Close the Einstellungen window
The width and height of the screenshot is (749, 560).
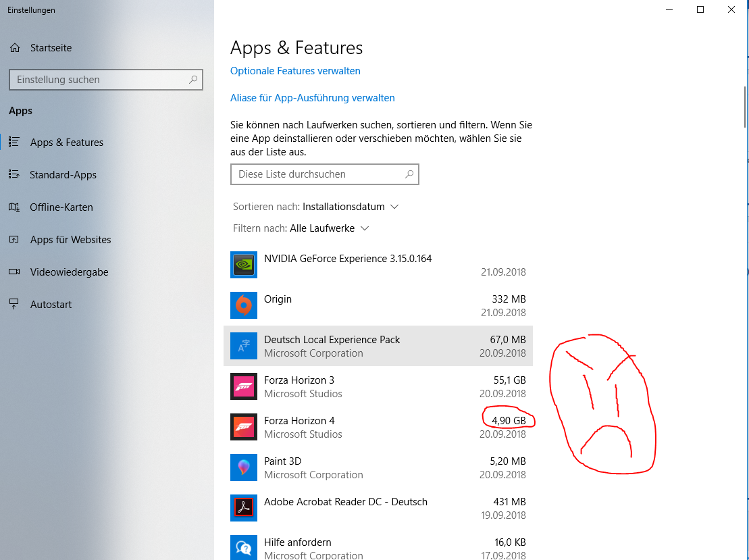click(731, 9)
